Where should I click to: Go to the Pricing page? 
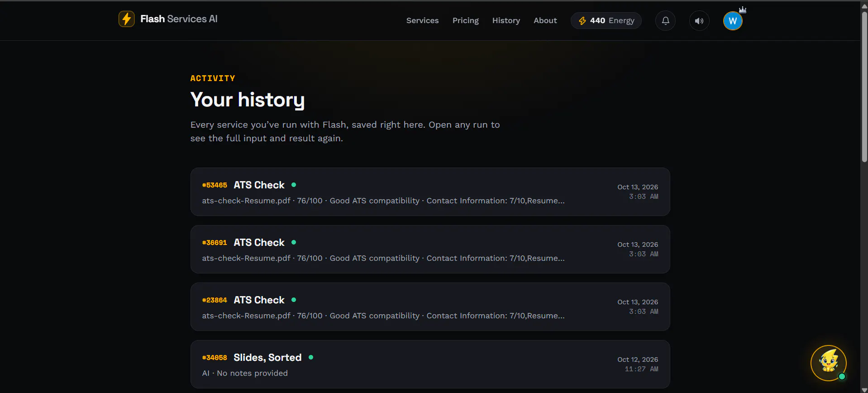pyautogui.click(x=465, y=20)
